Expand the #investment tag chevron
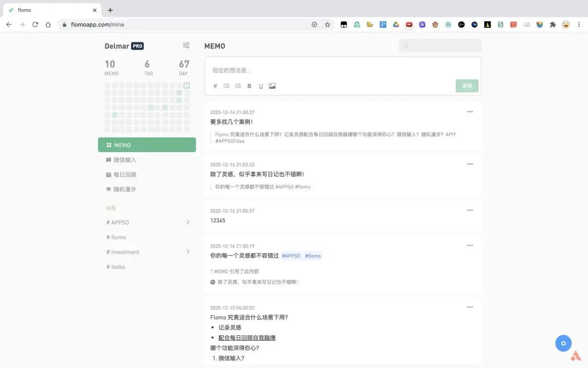Image resolution: width=588 pixels, height=368 pixels. (188, 251)
